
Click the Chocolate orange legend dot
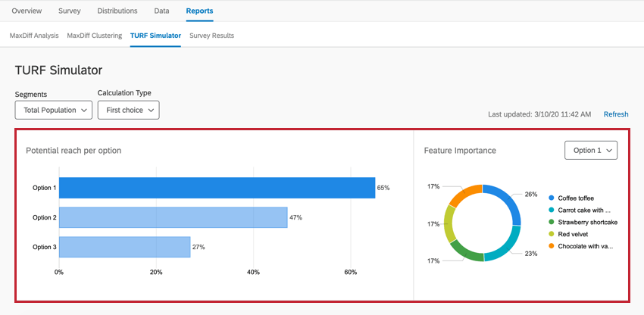pyautogui.click(x=552, y=246)
